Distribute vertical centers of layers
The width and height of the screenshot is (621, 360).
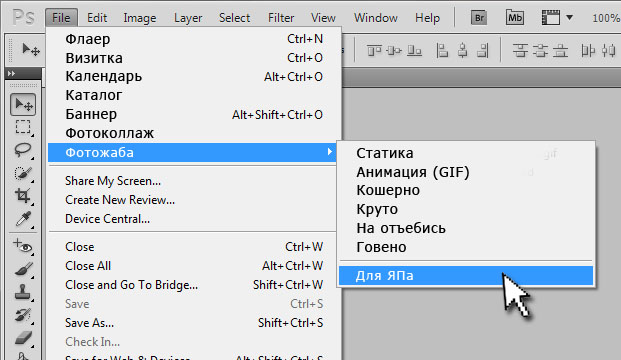(541, 51)
